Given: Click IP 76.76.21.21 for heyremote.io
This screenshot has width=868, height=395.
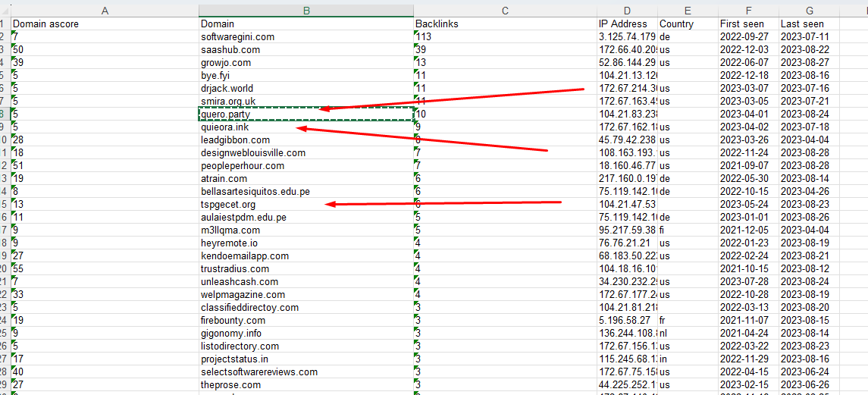Looking at the screenshot, I should coord(627,243).
